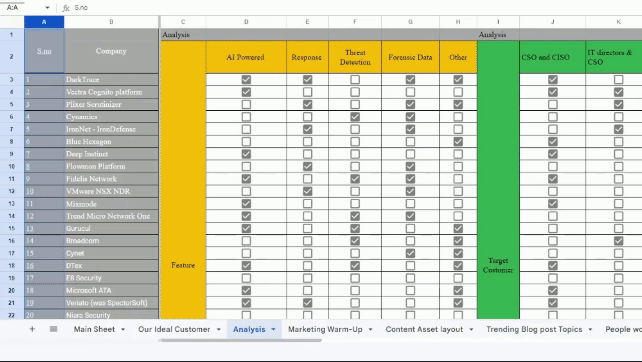The image size is (642, 362).
Task: Select row 18 header
Action: 11,265
